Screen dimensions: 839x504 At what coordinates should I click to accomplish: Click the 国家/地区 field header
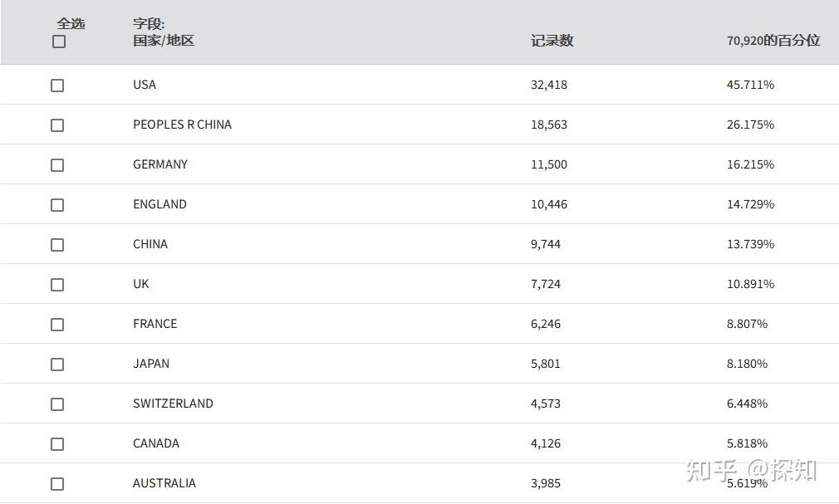[164, 41]
